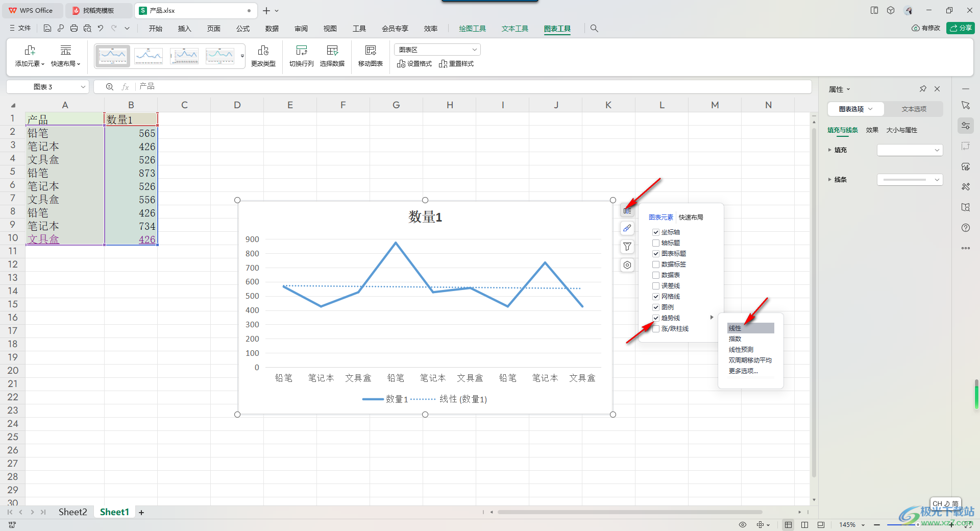Click the chart elements button beside chart
980x531 pixels.
(x=627, y=210)
